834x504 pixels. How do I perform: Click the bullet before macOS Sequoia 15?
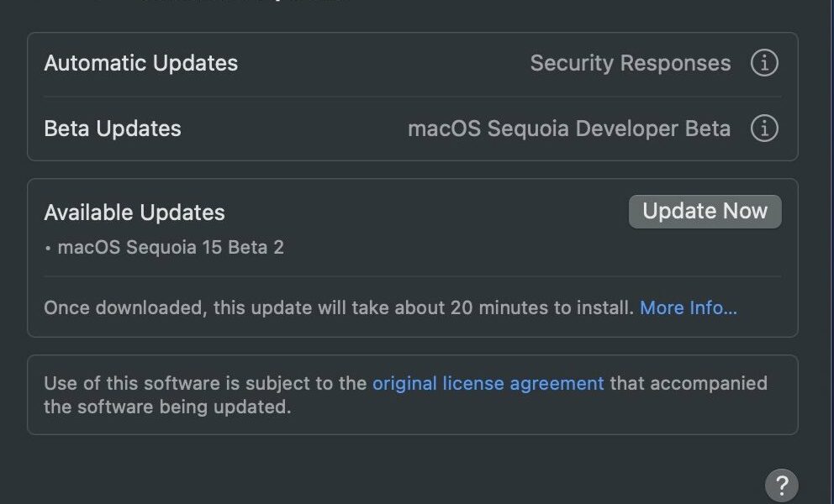point(48,249)
